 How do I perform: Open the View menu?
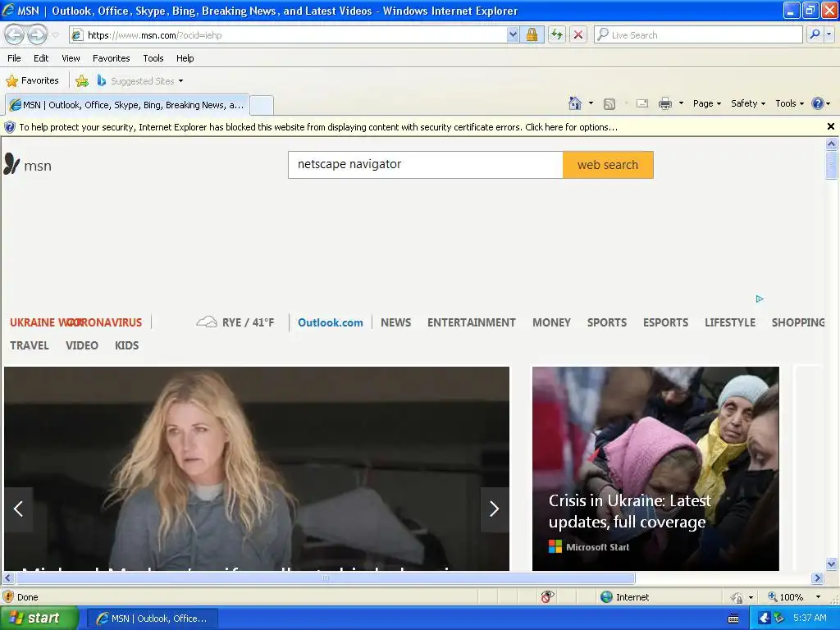[x=71, y=58]
